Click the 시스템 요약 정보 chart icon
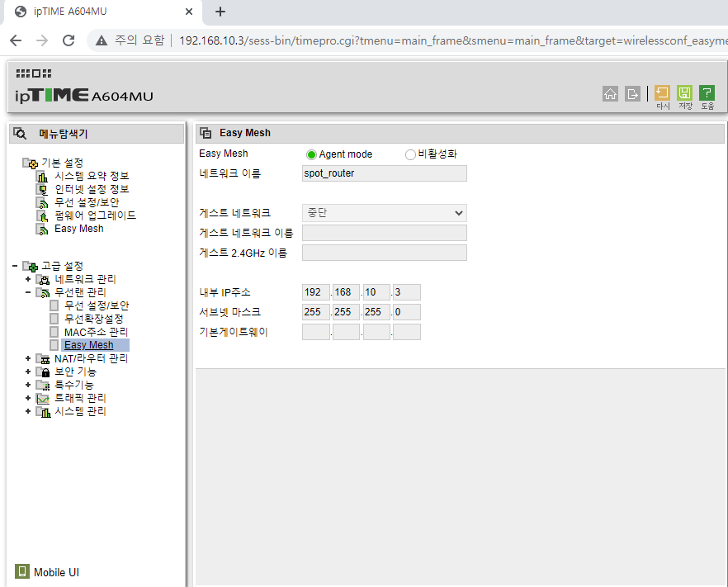Screen dimensions: 728x587 coord(42,177)
